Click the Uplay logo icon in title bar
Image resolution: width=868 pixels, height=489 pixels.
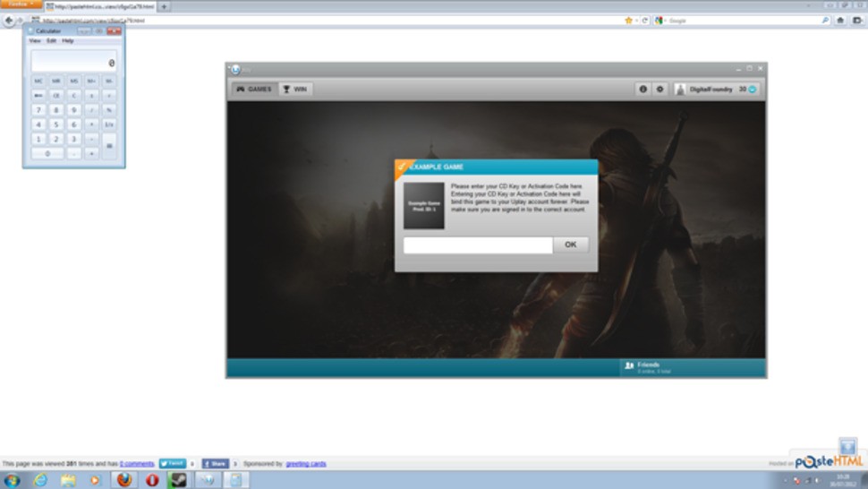(x=235, y=69)
